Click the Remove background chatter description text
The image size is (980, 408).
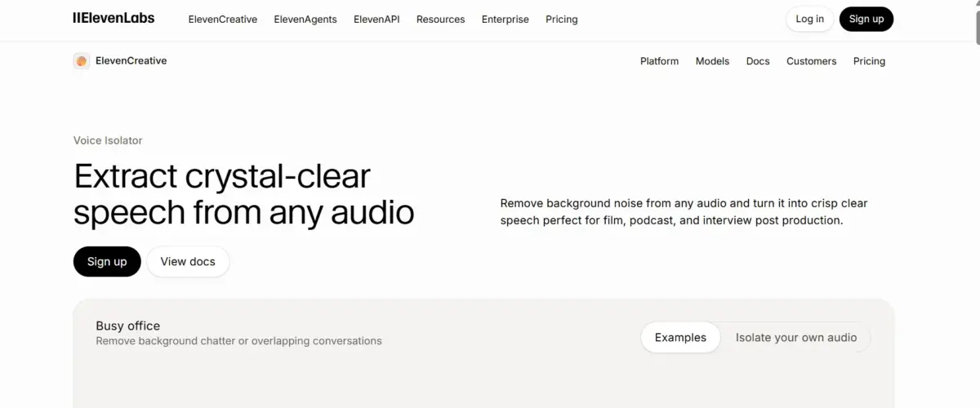click(238, 341)
